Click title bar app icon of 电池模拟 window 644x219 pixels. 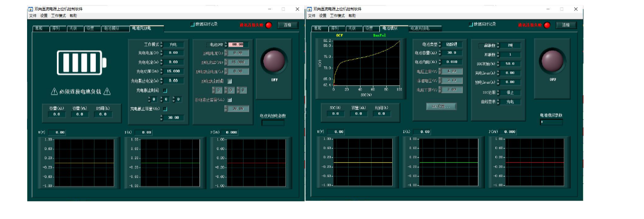click(310, 9)
